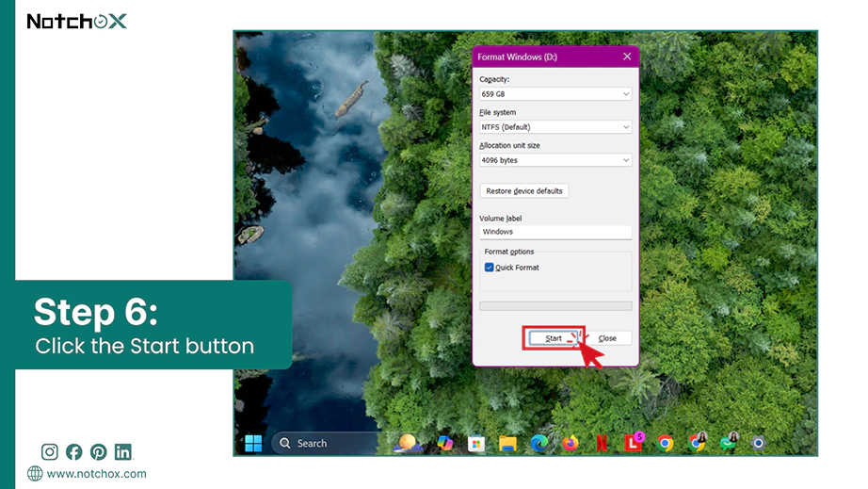Open the gear icon on the taskbar
The height and width of the screenshot is (489, 868).
(759, 443)
